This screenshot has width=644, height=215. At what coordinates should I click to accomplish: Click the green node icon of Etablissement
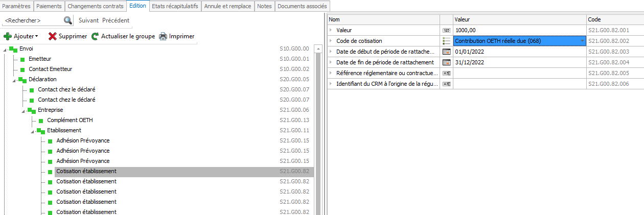pyautogui.click(x=41, y=131)
